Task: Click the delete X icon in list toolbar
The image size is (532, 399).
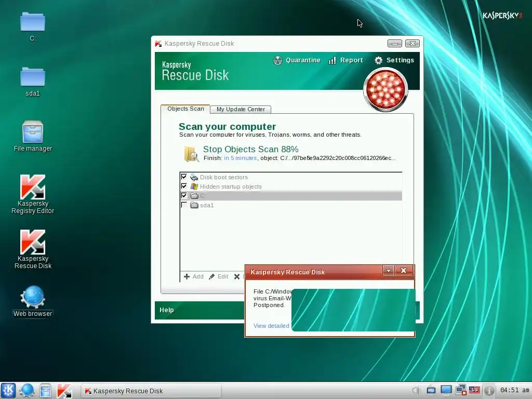Action: (237, 277)
